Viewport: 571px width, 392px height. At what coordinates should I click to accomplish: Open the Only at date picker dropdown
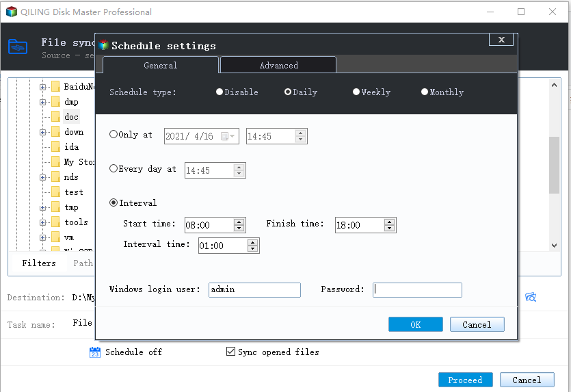(x=228, y=136)
